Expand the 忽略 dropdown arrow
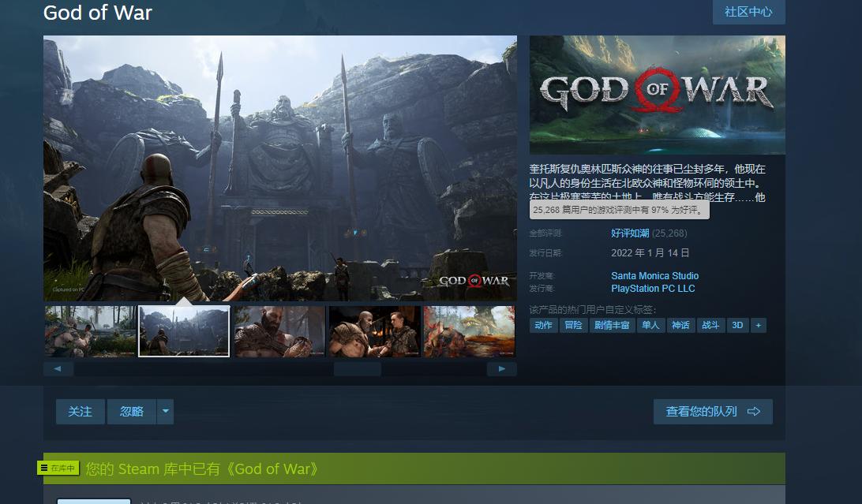The width and height of the screenshot is (862, 504). pos(165,411)
